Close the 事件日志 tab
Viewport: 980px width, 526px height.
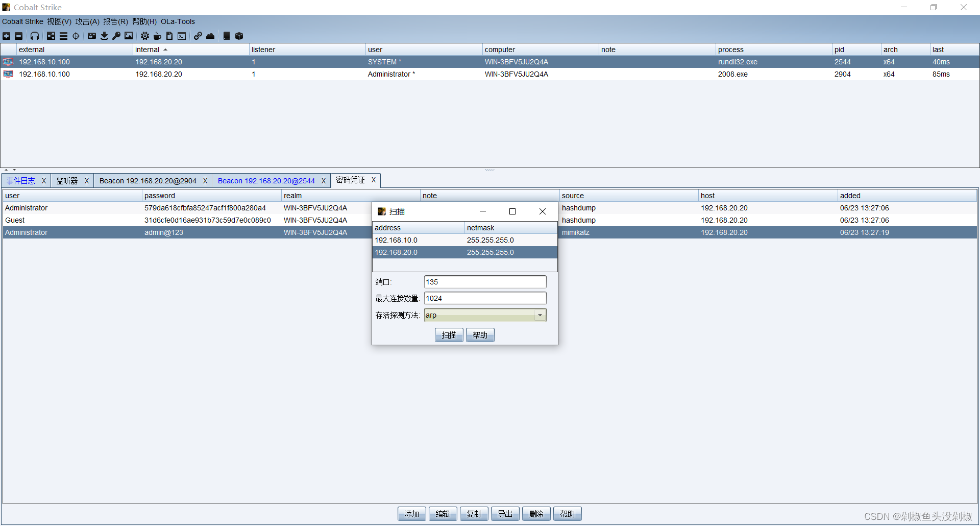(44, 181)
